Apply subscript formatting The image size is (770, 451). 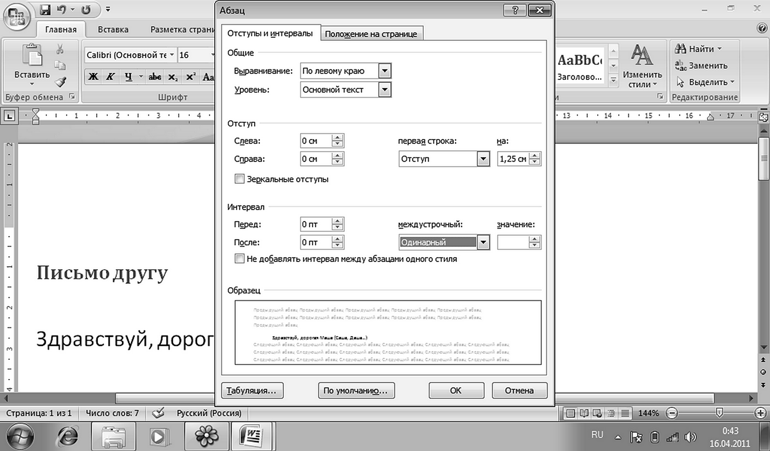[x=173, y=77]
